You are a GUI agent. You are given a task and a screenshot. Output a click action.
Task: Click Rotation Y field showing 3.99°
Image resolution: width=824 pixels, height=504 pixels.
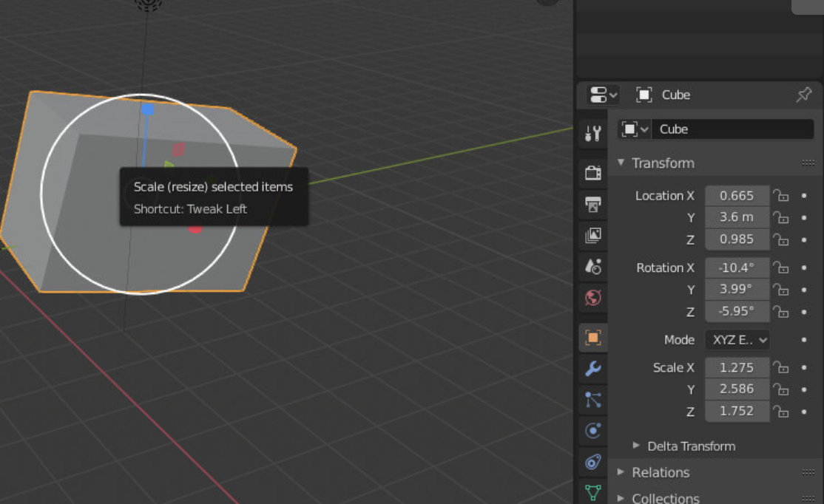pyautogui.click(x=737, y=289)
